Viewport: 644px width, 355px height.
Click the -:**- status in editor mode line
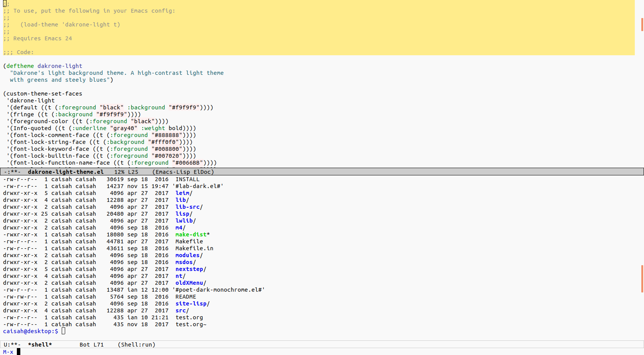pyautogui.click(x=12, y=172)
